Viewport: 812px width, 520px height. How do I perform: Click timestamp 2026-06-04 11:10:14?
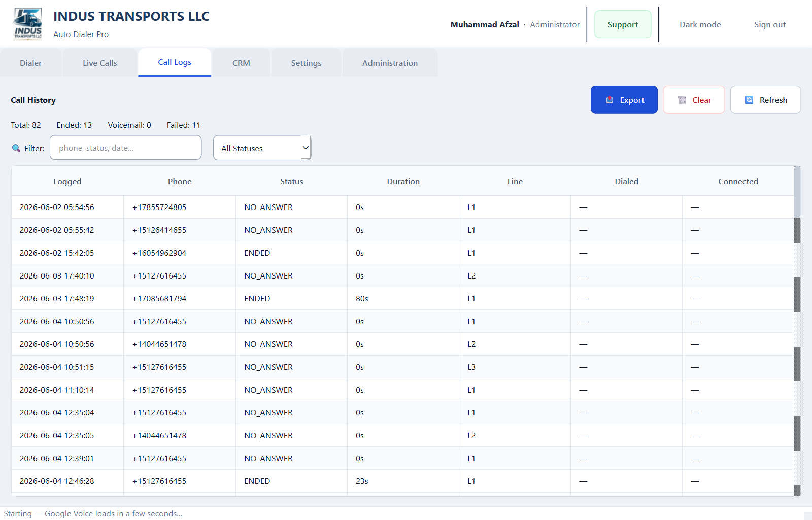point(57,390)
